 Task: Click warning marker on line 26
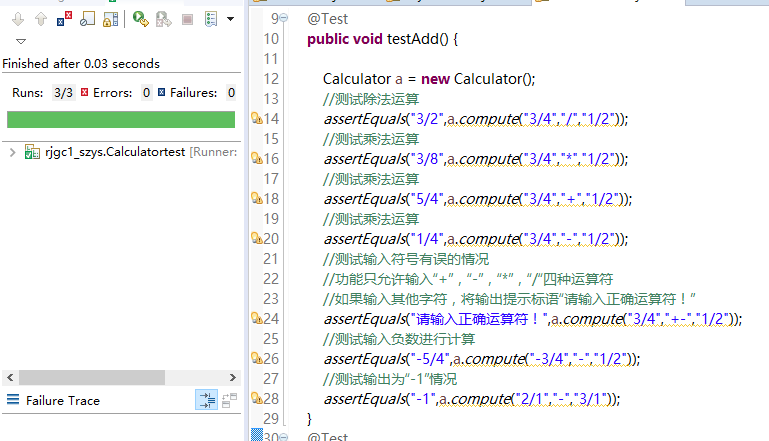click(x=256, y=359)
